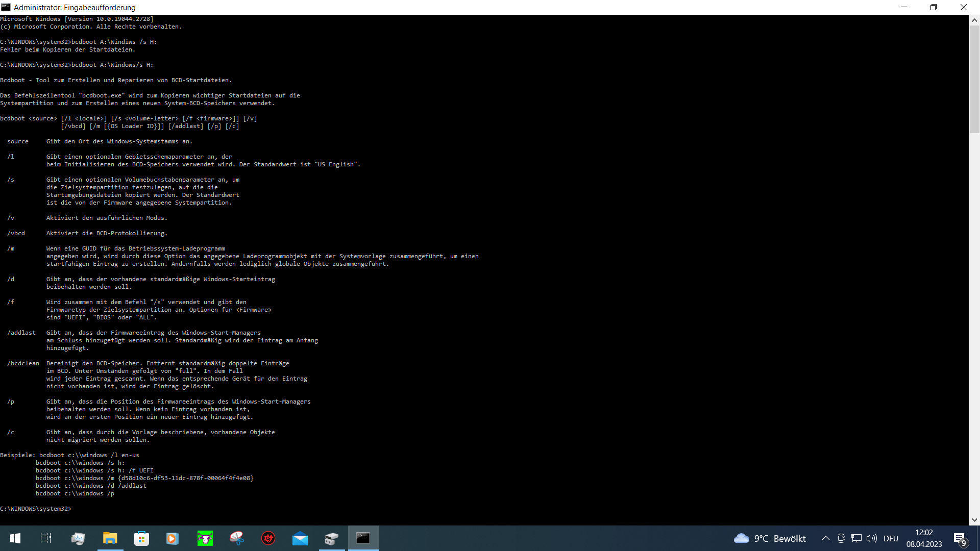Screen dimensions: 980x551
Task: Click the red circular gear taskbar icon
Action: [268, 538]
